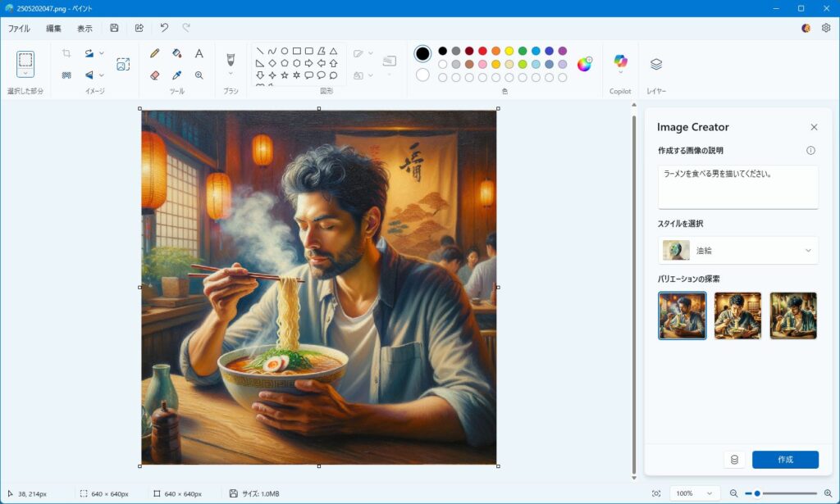Select the Magnifier tool
This screenshot has width=840, height=504.
pos(199,75)
